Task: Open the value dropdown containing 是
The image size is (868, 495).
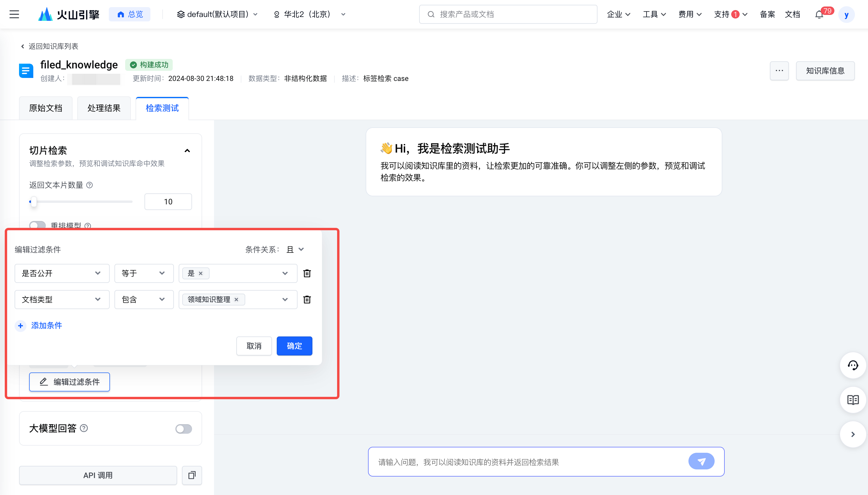Action: pos(238,273)
